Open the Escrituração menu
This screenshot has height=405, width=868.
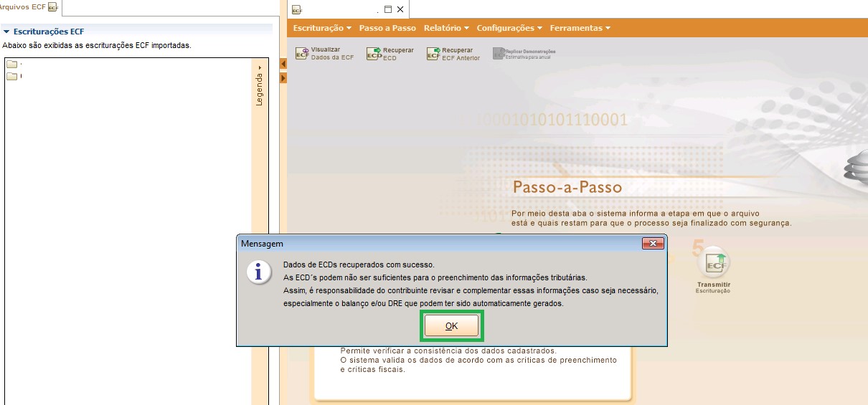click(322, 28)
